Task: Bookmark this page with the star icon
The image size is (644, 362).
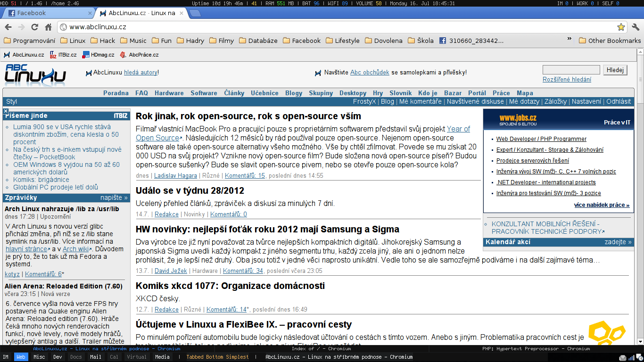Action: pyautogui.click(x=621, y=27)
